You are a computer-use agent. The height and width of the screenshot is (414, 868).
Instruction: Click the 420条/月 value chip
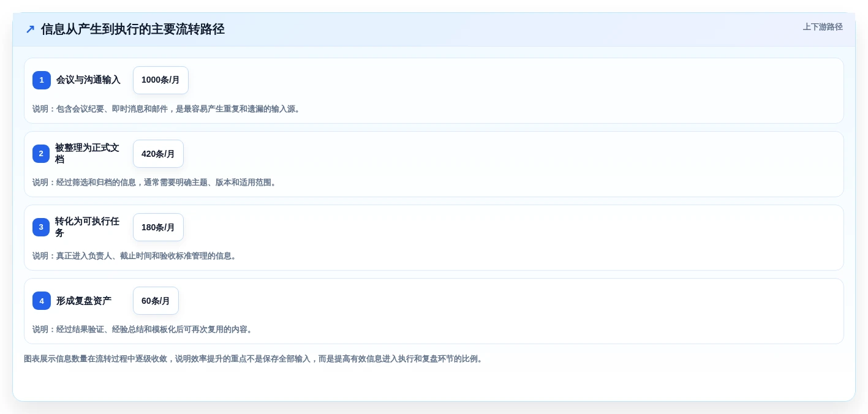(158, 154)
